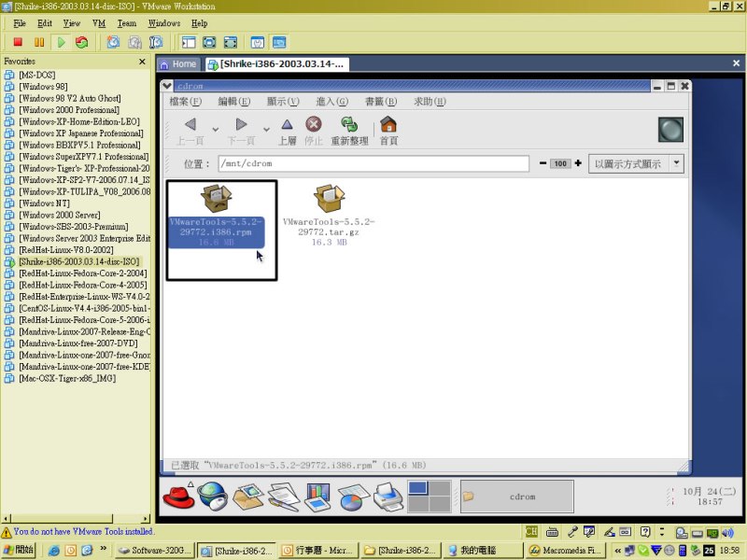The width and height of the screenshot is (747, 560).
Task: Select [MS-DOS] in Favorites
Action: click(x=36, y=75)
